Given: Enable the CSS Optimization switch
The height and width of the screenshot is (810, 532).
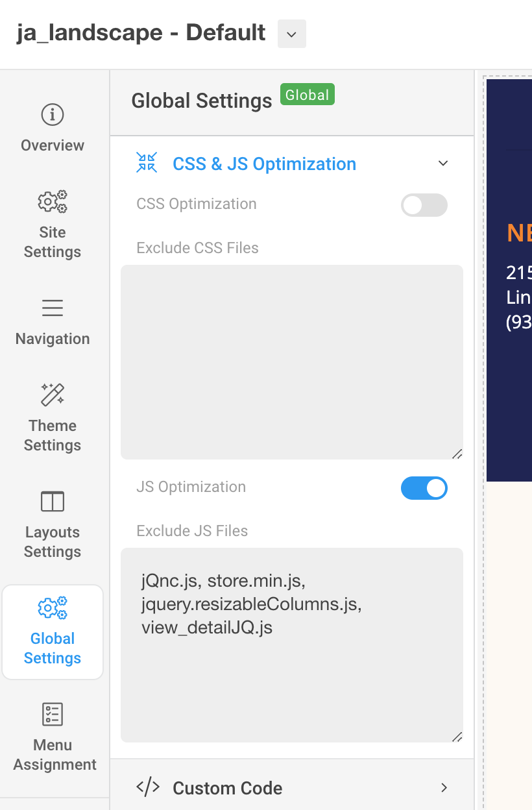Looking at the screenshot, I should [x=424, y=205].
